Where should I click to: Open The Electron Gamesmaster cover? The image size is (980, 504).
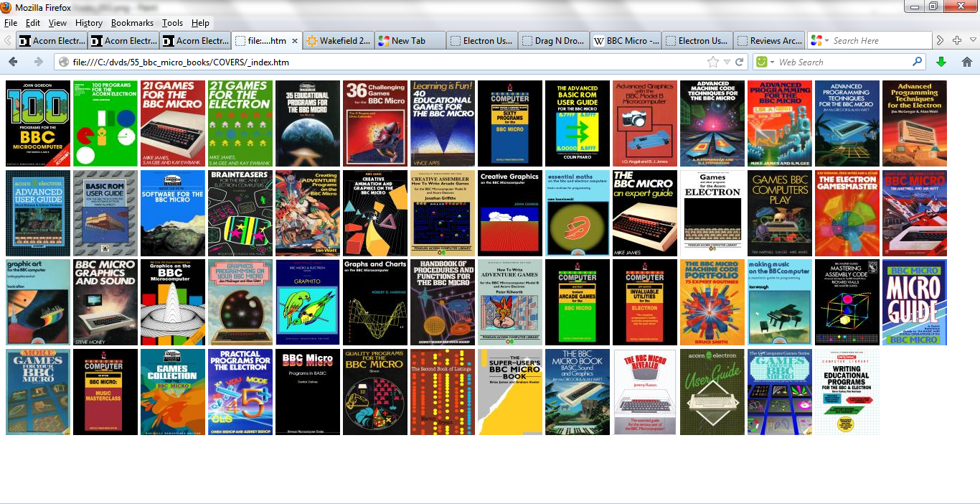coord(847,213)
